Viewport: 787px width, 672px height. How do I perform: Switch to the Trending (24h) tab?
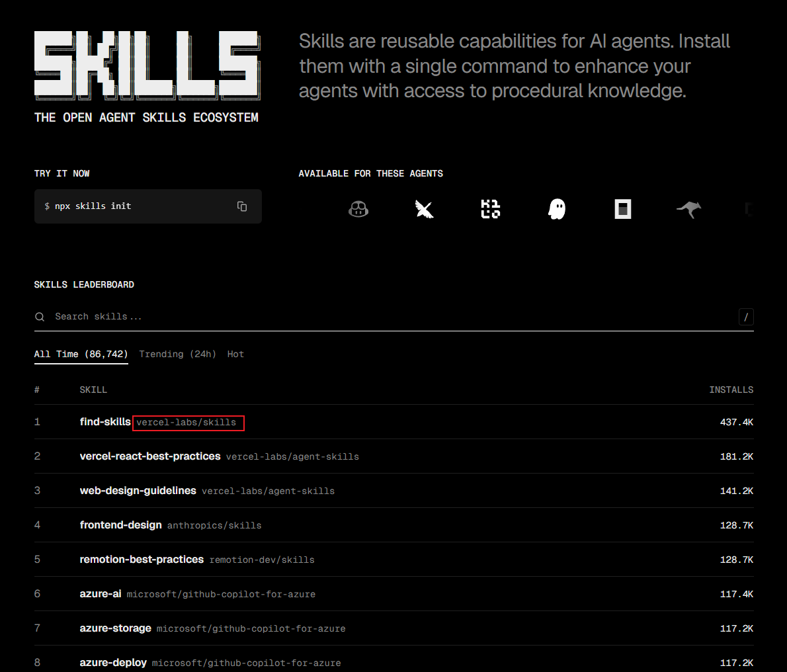(178, 354)
